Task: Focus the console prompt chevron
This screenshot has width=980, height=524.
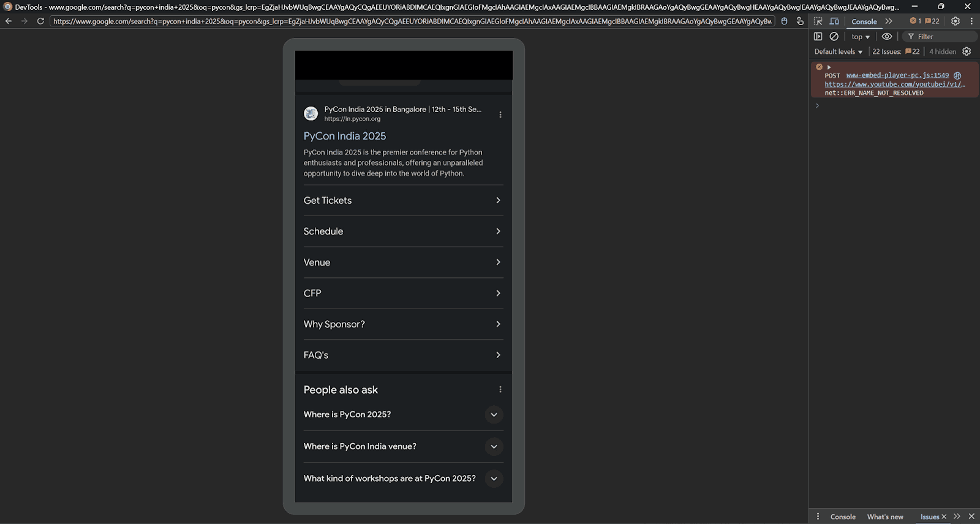Action: [x=817, y=106]
